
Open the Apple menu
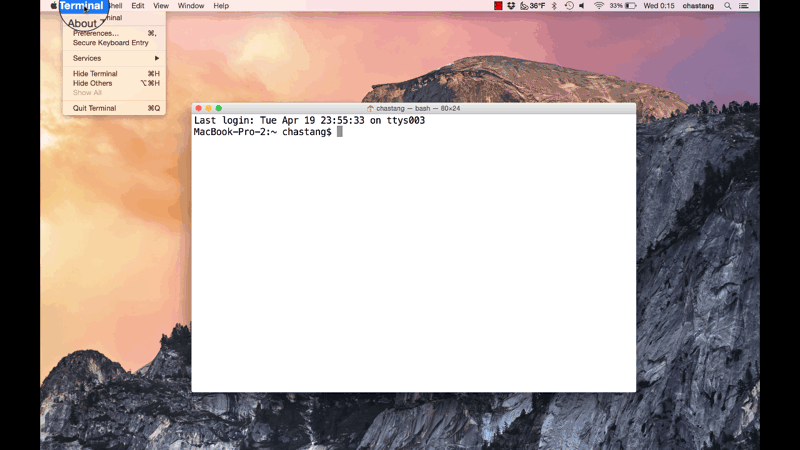click(54, 6)
